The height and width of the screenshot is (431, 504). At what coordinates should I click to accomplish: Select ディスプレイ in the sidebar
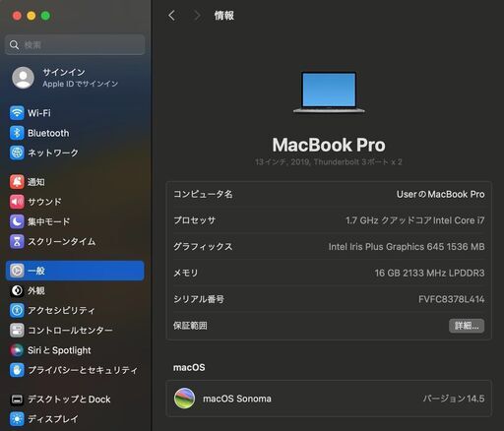(75, 419)
